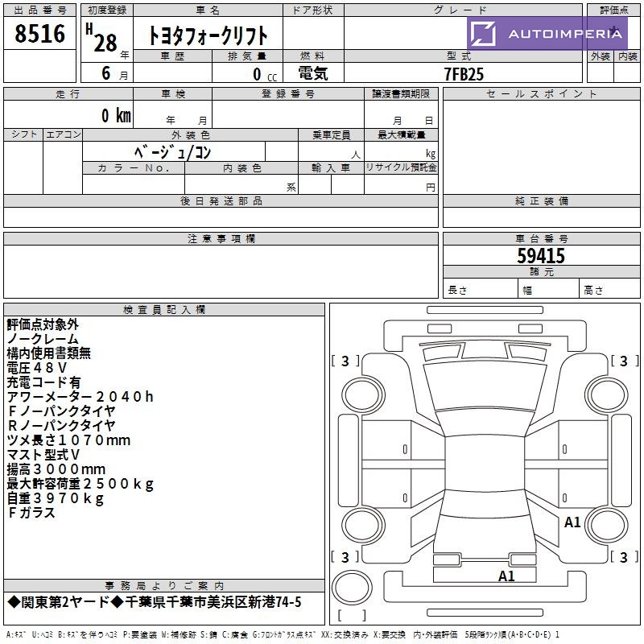This screenshot has height=644, width=644.
Task: Select the note Fノーパンクタイヤ
Action: click(x=62, y=411)
